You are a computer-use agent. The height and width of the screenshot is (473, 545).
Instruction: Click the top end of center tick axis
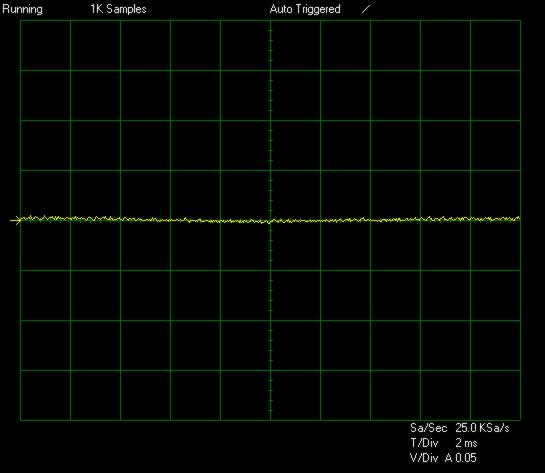tap(270, 21)
